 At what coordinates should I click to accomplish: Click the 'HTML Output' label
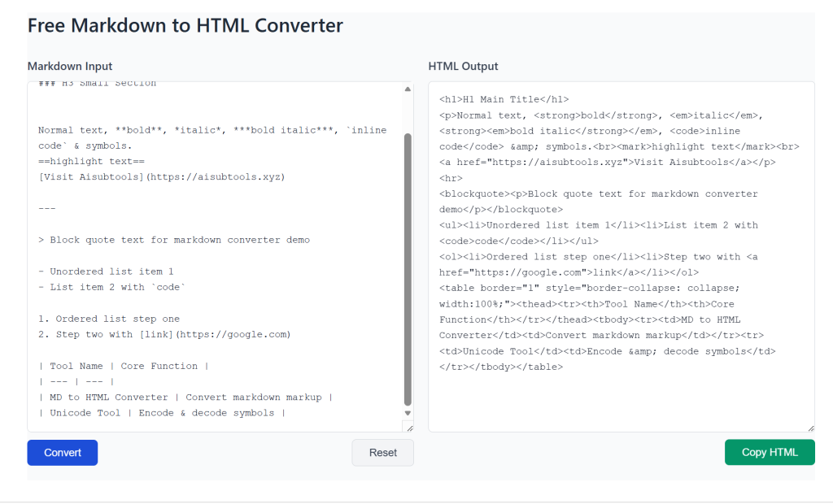[463, 67]
